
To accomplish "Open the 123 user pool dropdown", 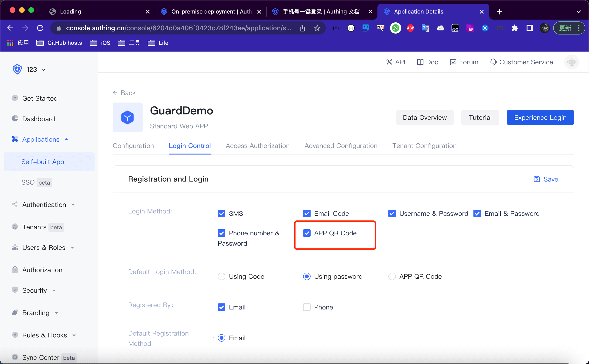I will 36,70.
